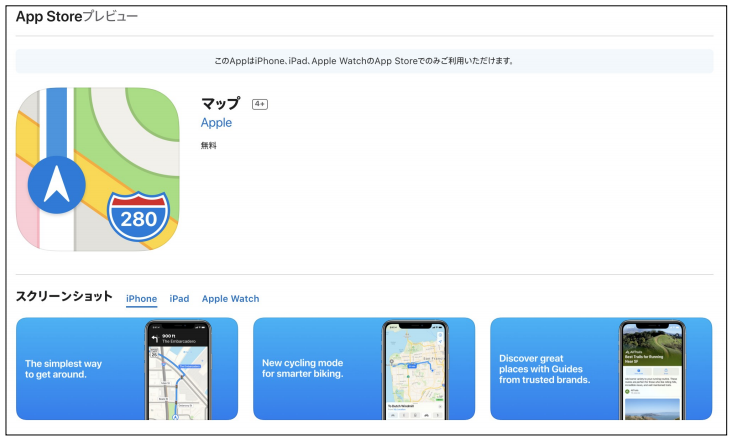Click the 無料 price label
Image resolution: width=732 pixels, height=441 pixels.
pyautogui.click(x=209, y=146)
